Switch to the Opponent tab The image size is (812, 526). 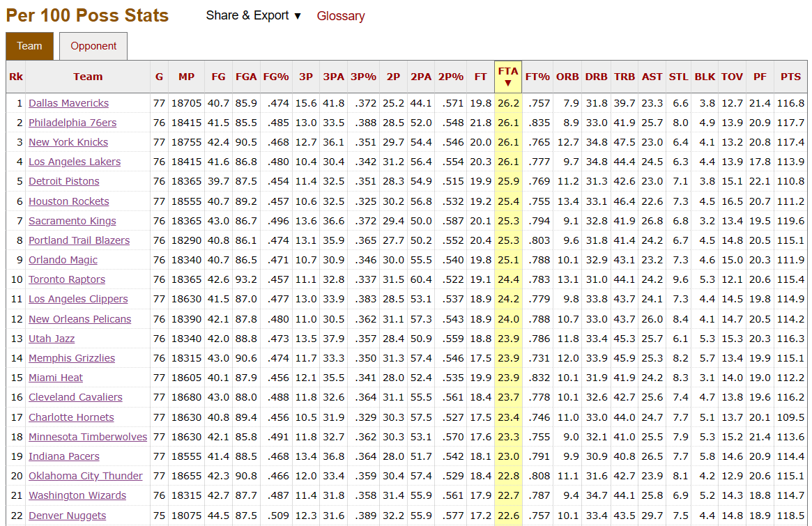coord(93,45)
